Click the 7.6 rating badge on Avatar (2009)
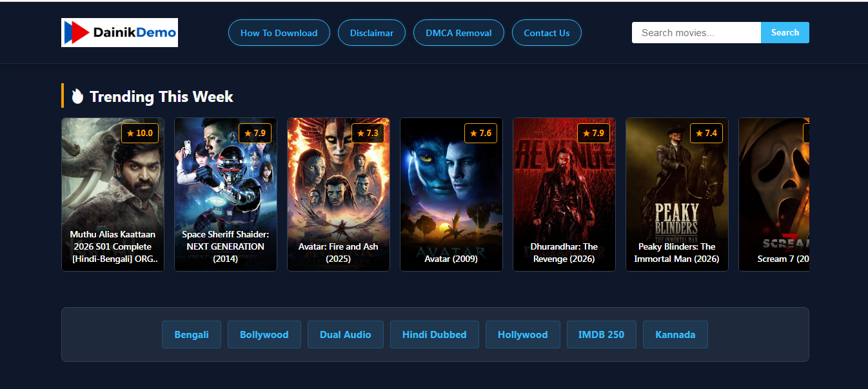 481,133
